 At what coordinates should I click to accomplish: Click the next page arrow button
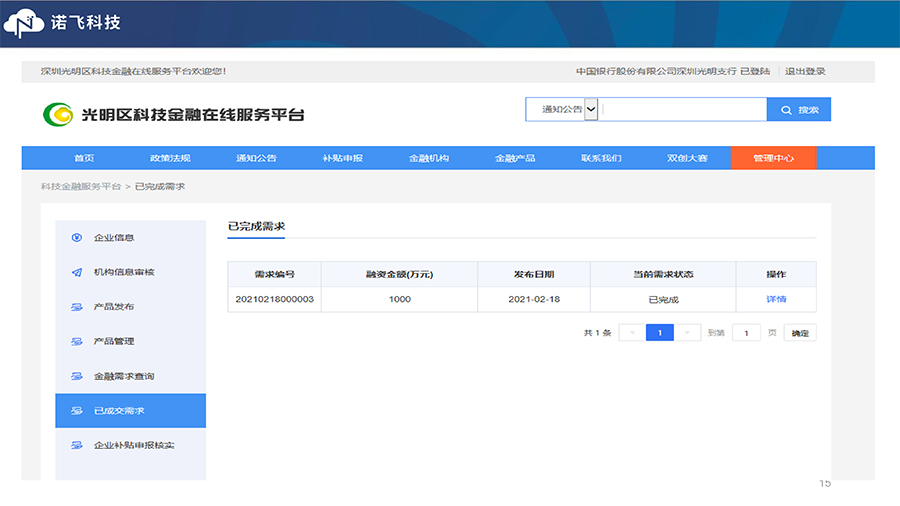coord(687,333)
